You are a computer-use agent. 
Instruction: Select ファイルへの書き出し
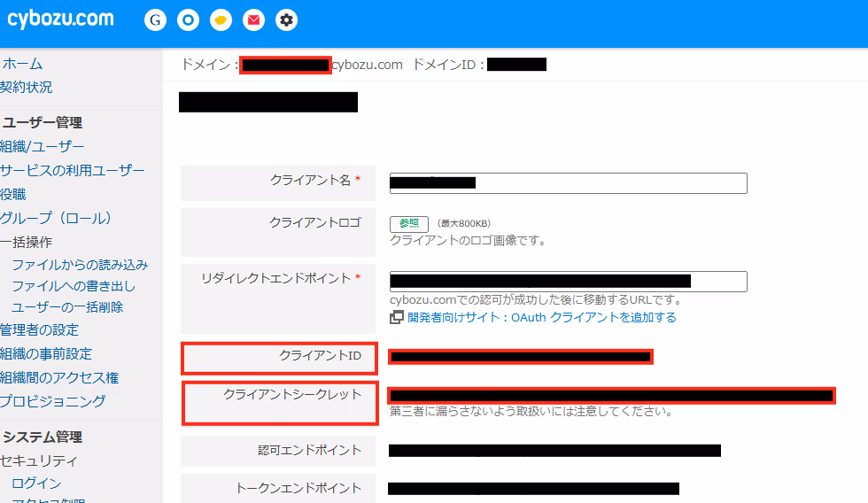coord(74,286)
